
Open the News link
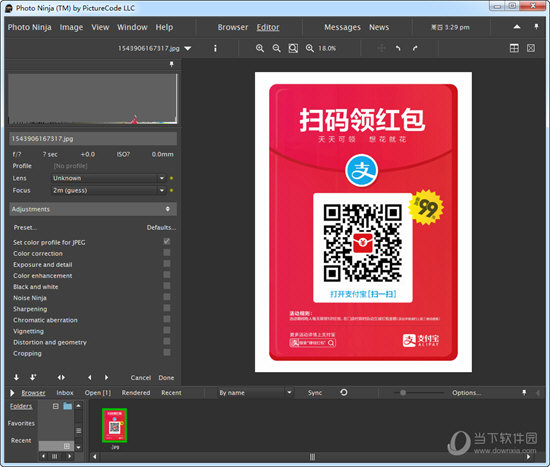tap(379, 27)
